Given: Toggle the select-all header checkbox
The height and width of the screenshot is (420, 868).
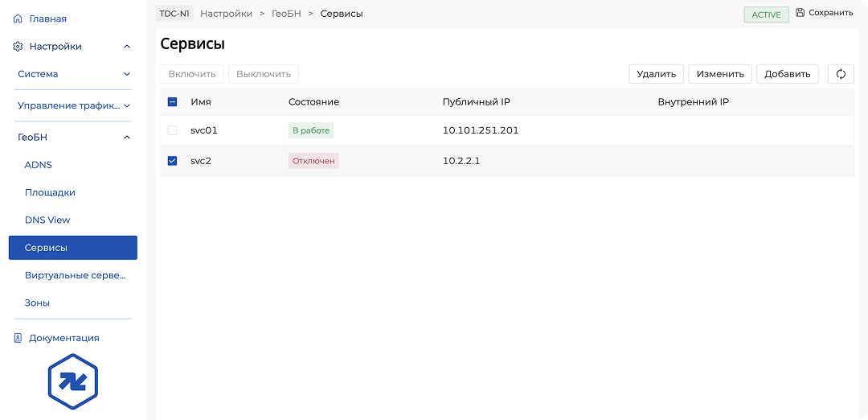Looking at the screenshot, I should [172, 102].
